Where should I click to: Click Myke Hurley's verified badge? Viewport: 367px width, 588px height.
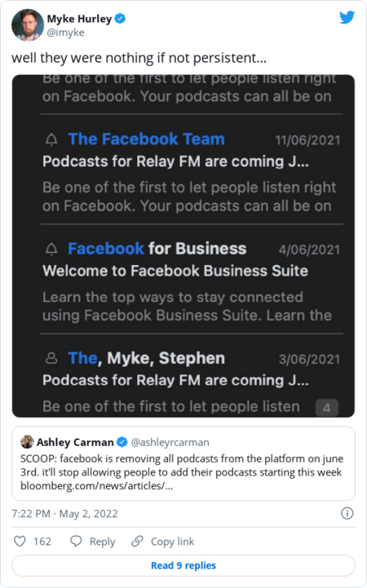tap(120, 19)
